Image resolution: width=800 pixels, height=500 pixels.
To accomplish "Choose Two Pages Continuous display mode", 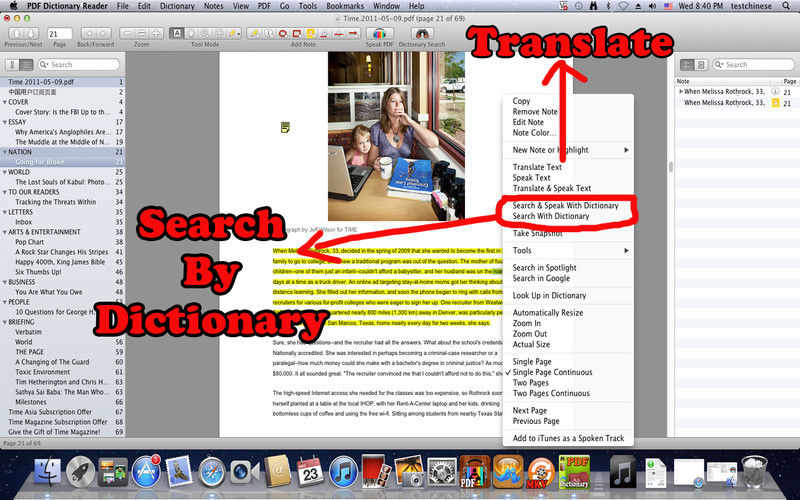I will (551, 393).
